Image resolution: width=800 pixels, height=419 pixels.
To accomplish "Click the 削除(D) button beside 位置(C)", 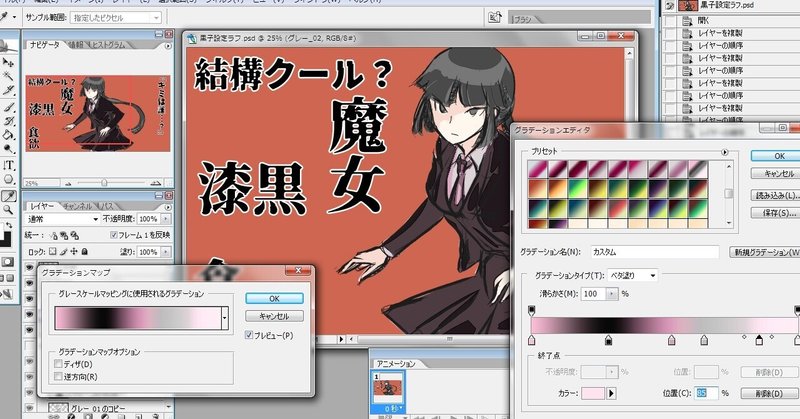I will (769, 393).
